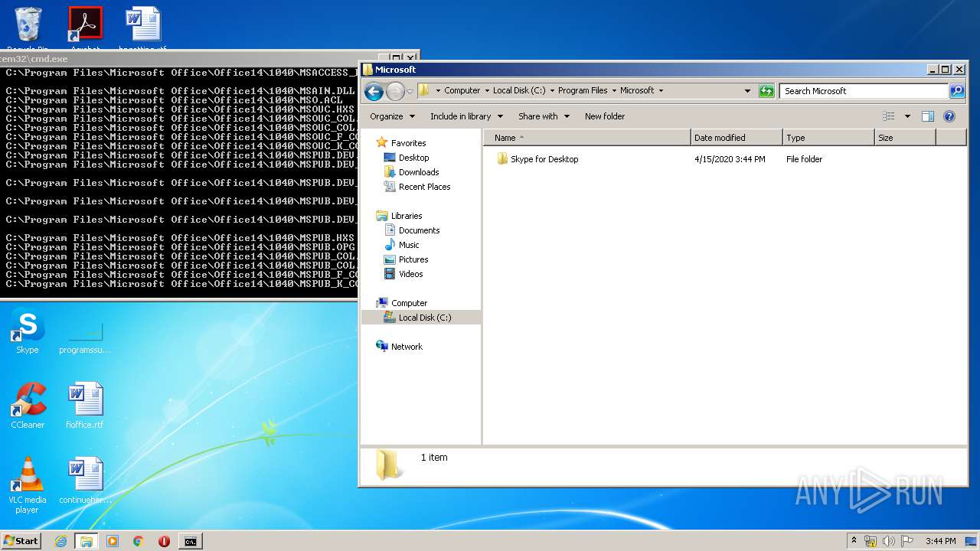Toggle the preview pane icon
Viewport: 980px width, 551px height.
(928, 116)
